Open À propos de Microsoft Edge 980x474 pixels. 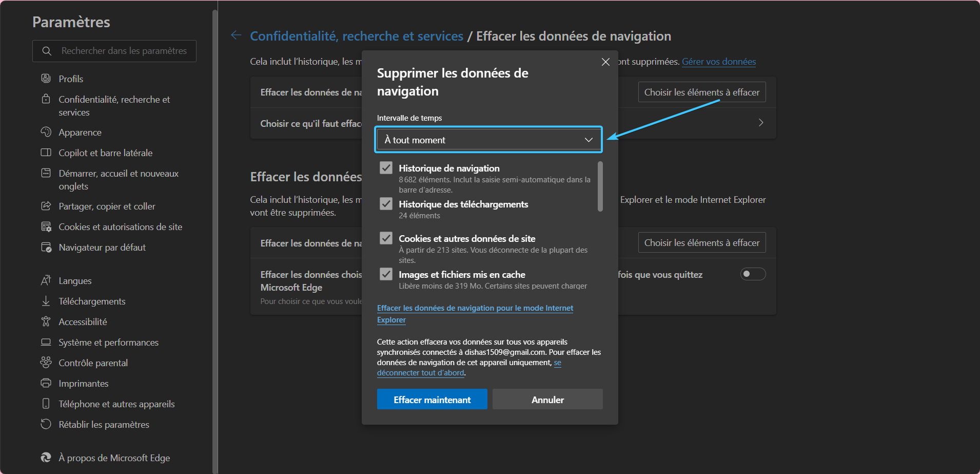[114, 458]
